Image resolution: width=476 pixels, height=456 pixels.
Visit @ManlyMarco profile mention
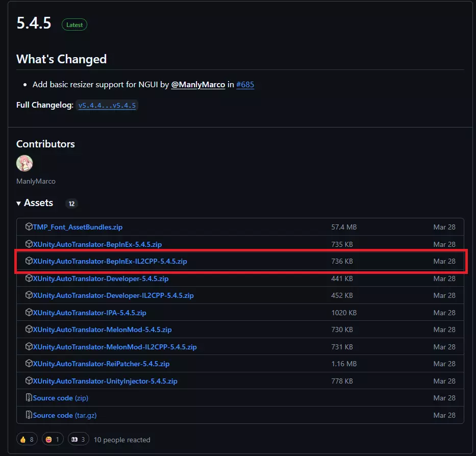198,85
